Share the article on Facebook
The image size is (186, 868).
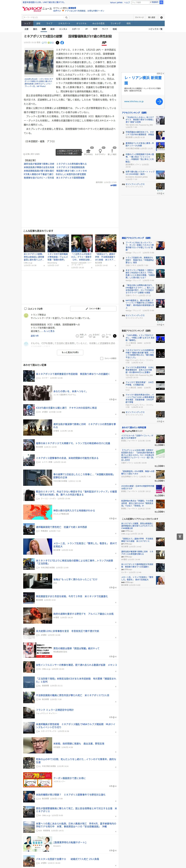[62, 43]
